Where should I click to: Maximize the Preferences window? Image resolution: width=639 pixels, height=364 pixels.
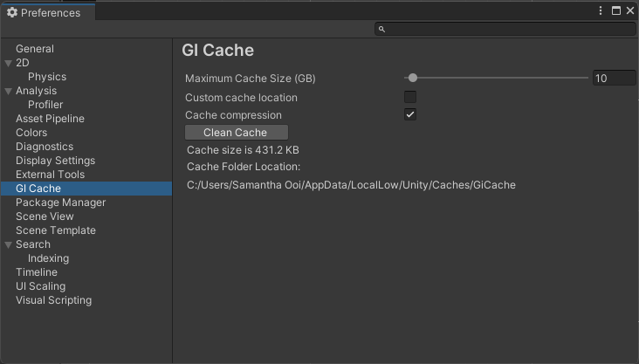pos(615,11)
